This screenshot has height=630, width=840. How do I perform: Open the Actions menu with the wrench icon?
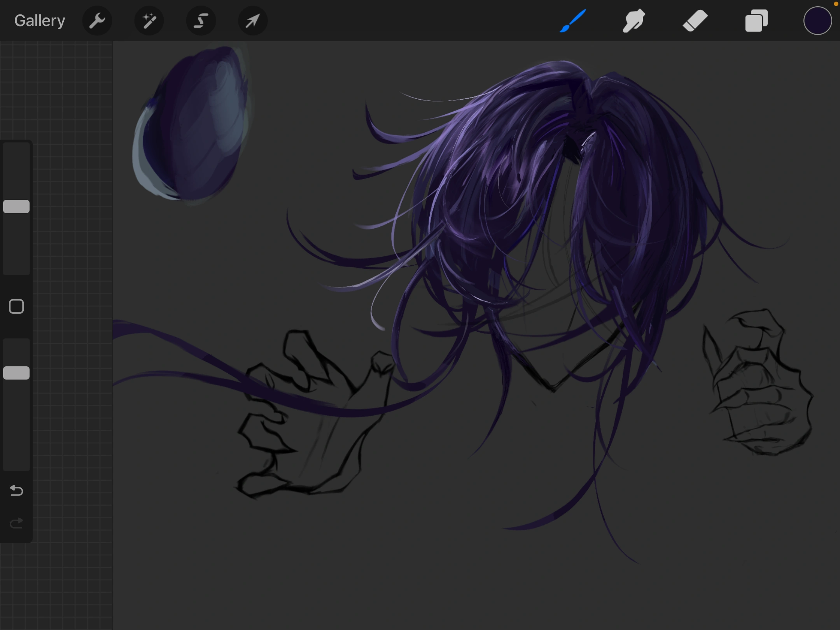[x=97, y=20]
